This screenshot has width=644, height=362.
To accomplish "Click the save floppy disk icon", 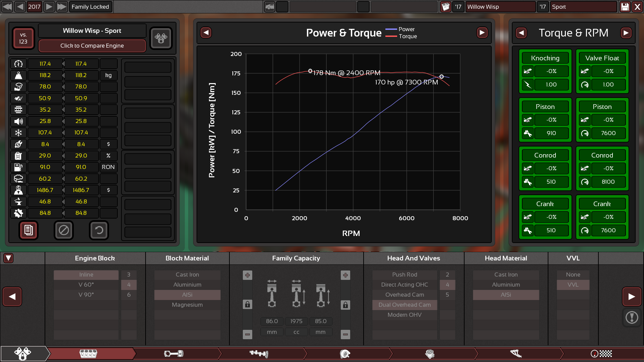I will 625,7.
